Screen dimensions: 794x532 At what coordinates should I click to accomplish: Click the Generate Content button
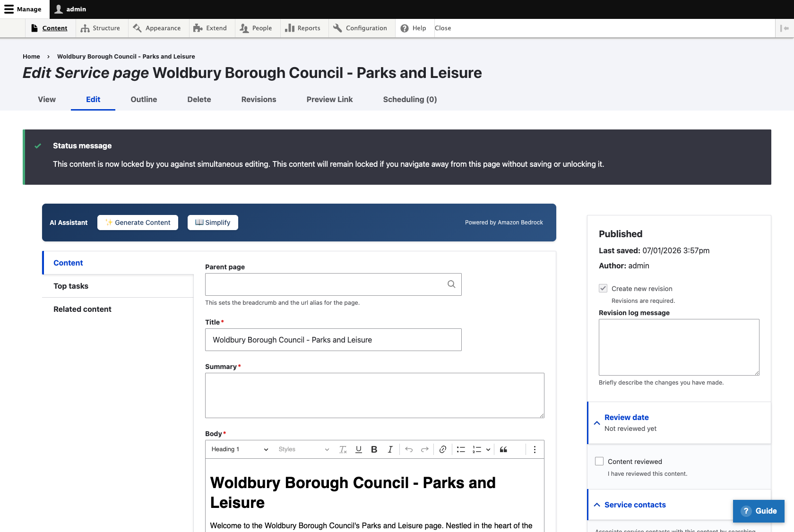[x=138, y=222]
